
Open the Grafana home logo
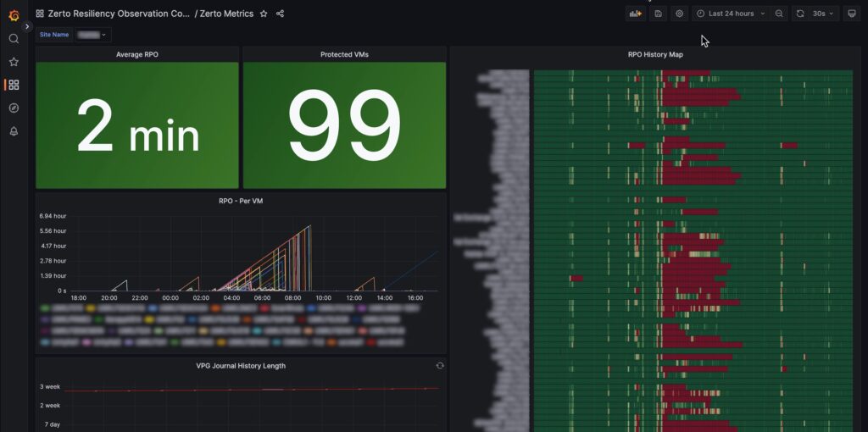[14, 15]
